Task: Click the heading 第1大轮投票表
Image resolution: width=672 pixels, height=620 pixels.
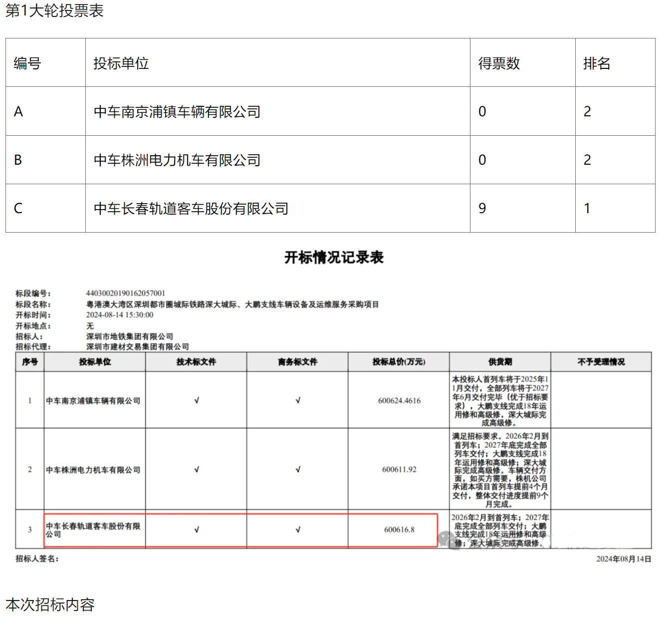Action: [54, 10]
